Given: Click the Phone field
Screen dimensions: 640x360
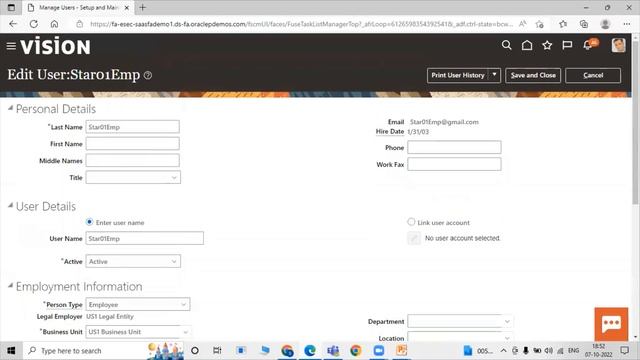Looking at the screenshot, I should (454, 147).
